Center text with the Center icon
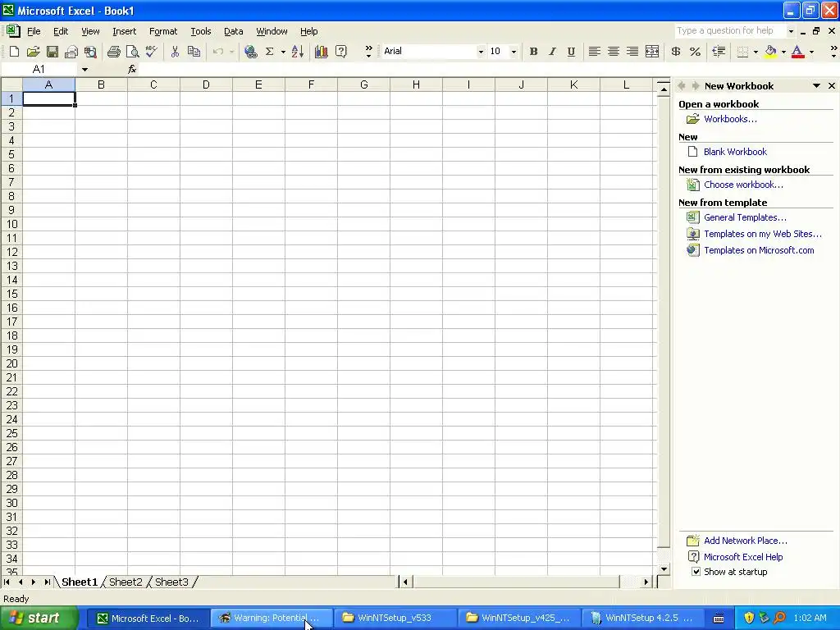The image size is (840, 630). (x=614, y=52)
